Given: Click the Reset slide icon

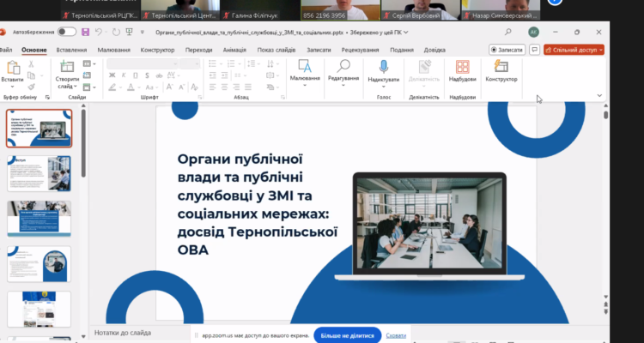Looking at the screenshot, I should point(87,75).
